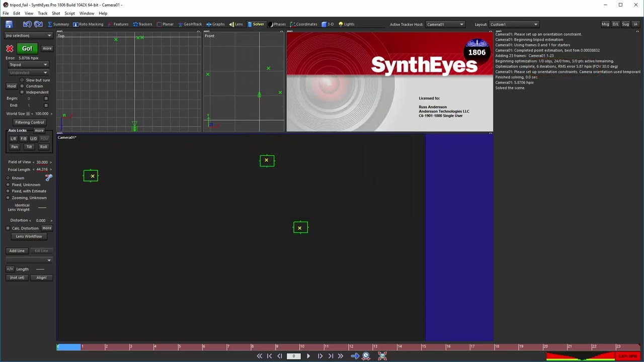Click the Add Line button

click(x=17, y=250)
